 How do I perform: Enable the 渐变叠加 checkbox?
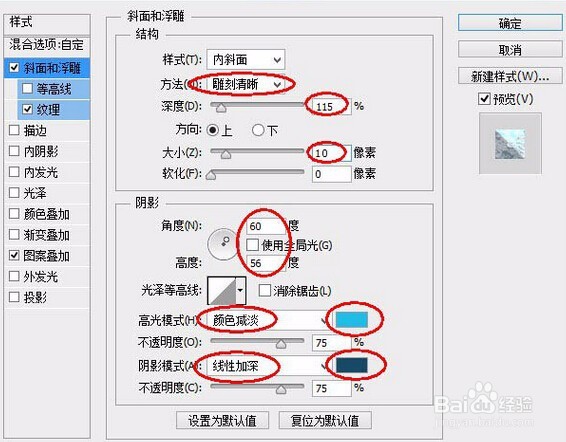[14, 235]
